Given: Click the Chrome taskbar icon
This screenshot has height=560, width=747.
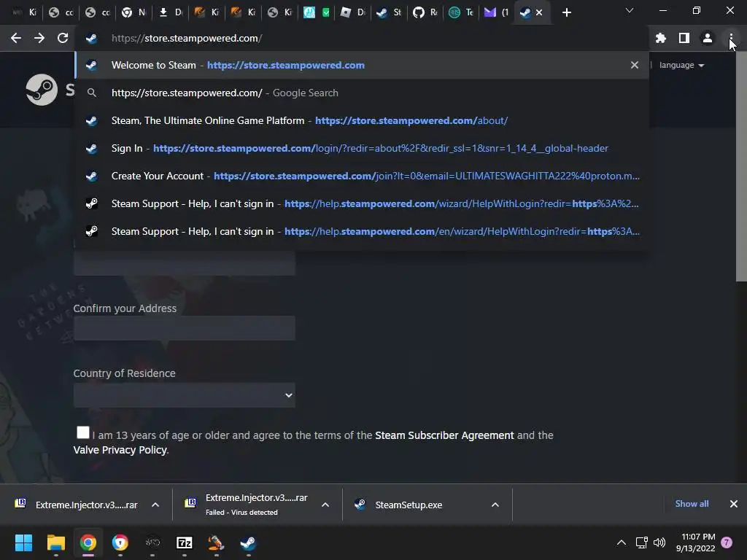Looking at the screenshot, I should point(88,542).
